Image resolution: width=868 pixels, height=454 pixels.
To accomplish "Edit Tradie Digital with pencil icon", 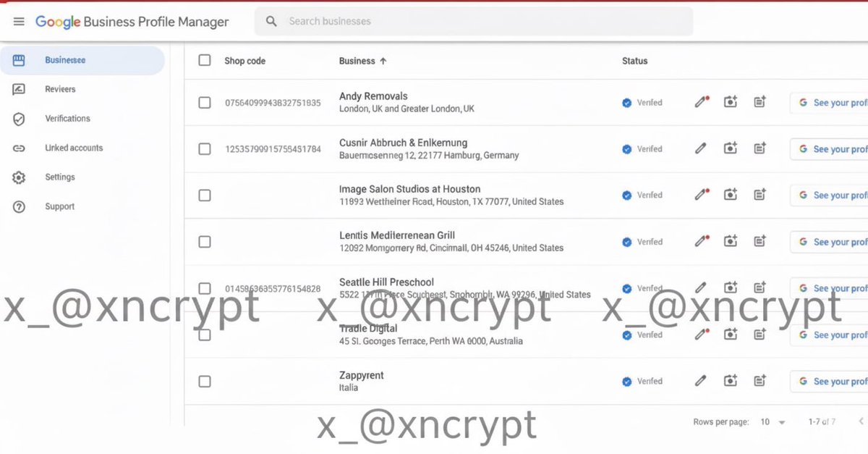I will coord(700,334).
